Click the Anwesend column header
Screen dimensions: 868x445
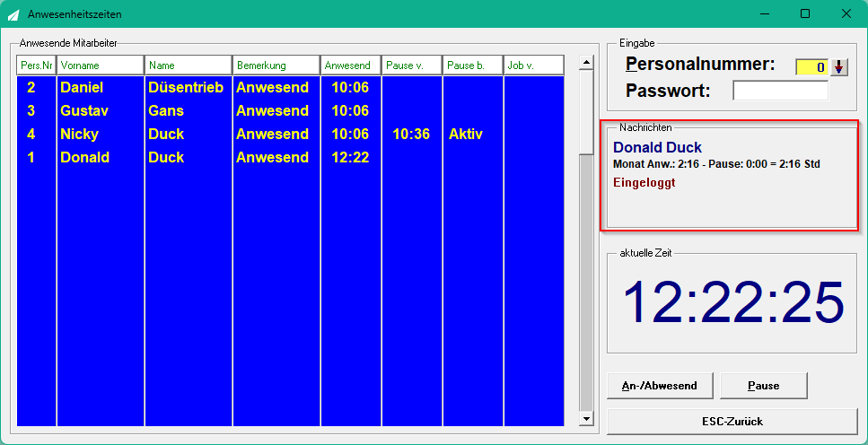click(351, 65)
